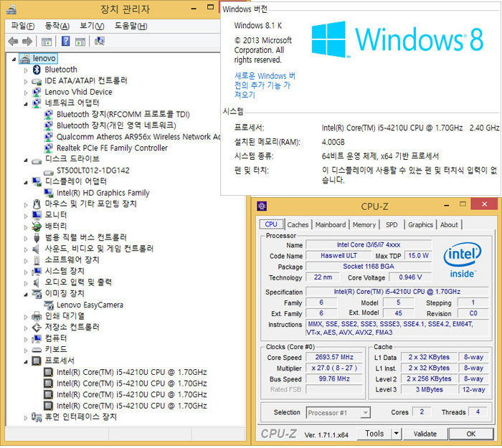Select the Lenovo Vhid Device icon
Image resolution: width=502 pixels, height=448 pixels.
[37, 92]
